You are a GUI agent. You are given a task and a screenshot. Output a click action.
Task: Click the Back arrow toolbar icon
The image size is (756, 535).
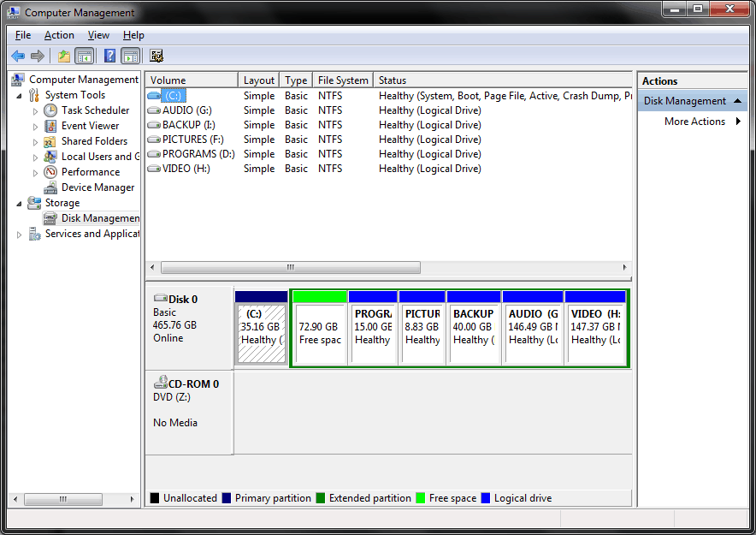(x=18, y=56)
